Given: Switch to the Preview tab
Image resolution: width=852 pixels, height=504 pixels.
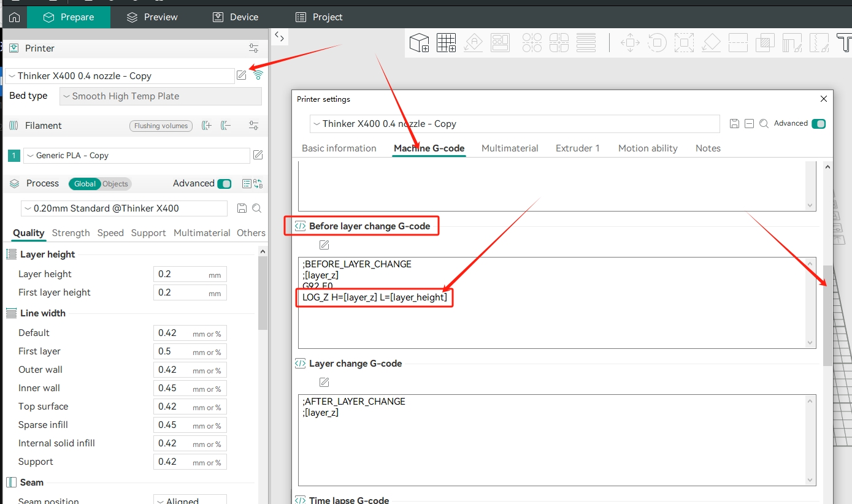Looking at the screenshot, I should 152,17.
